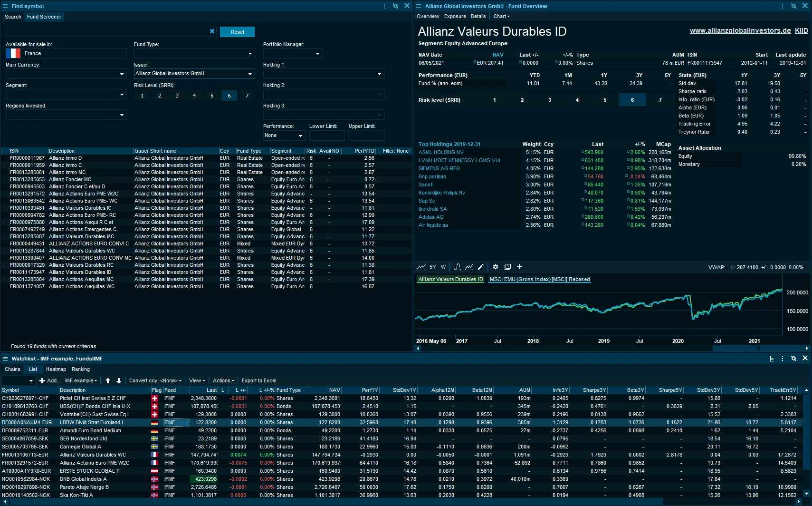Expand the Issuer dropdown
812x506 pixels.
tap(194, 74)
